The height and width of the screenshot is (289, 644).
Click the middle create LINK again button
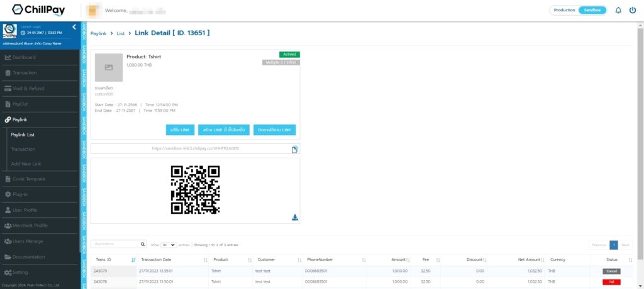point(224,129)
